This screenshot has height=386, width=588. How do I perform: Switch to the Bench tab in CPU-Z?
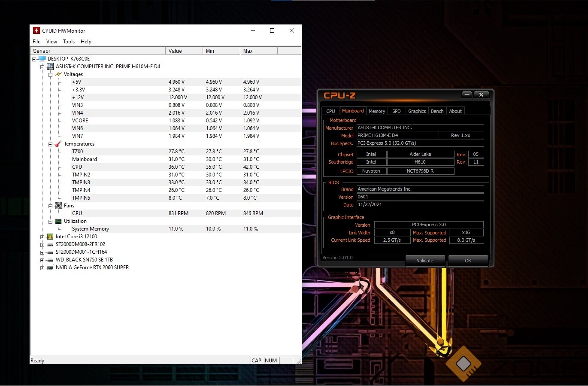(x=437, y=111)
